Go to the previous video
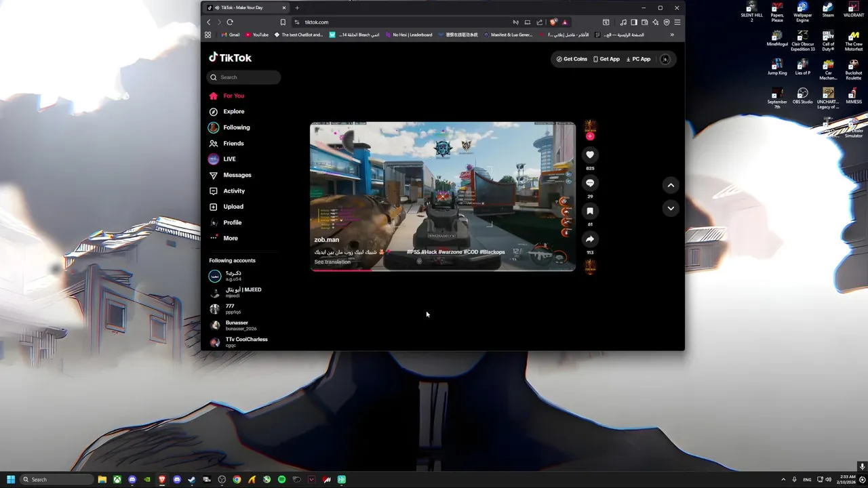The width and height of the screenshot is (868, 488). (671, 185)
